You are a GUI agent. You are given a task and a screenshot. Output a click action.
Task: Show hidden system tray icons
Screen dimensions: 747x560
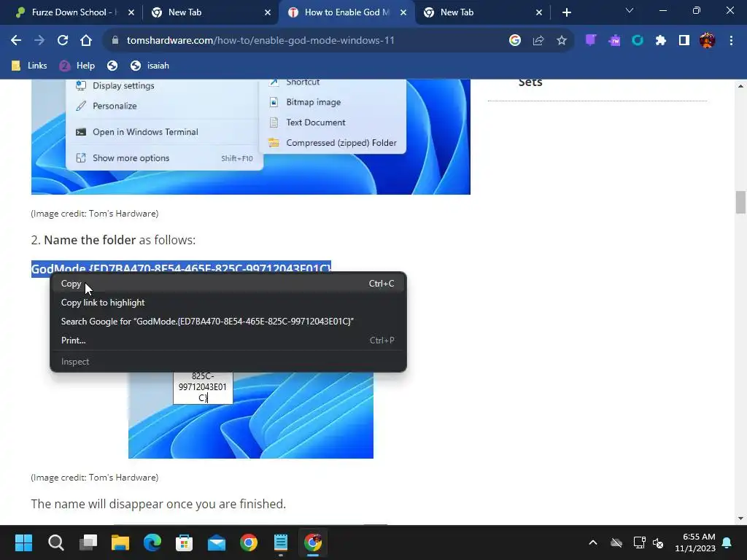[593, 542]
